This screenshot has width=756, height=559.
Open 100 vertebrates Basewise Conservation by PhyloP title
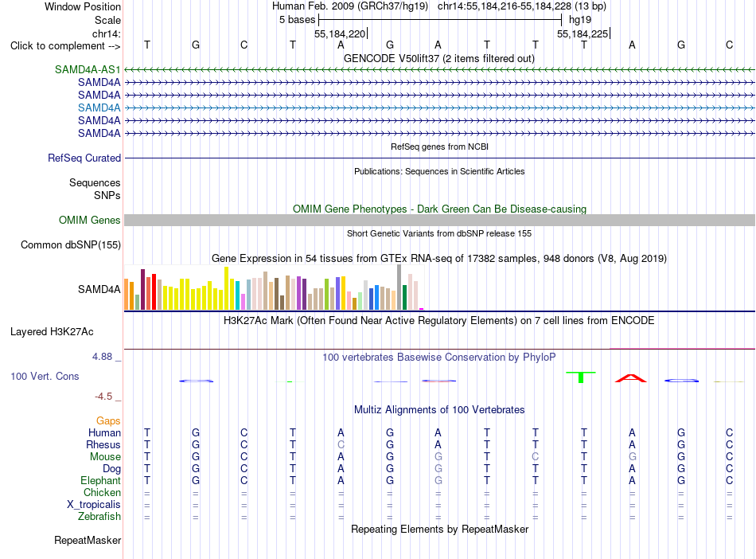point(439,358)
